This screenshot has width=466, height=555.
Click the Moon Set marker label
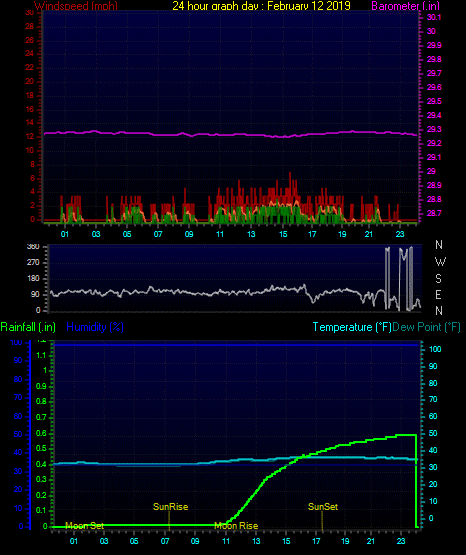(x=85, y=526)
